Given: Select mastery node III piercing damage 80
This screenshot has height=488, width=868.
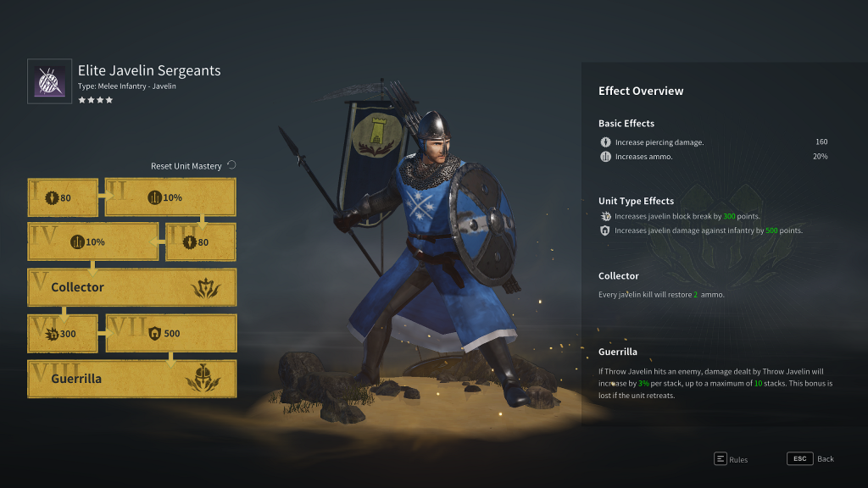Looking at the screenshot, I should [x=201, y=241].
